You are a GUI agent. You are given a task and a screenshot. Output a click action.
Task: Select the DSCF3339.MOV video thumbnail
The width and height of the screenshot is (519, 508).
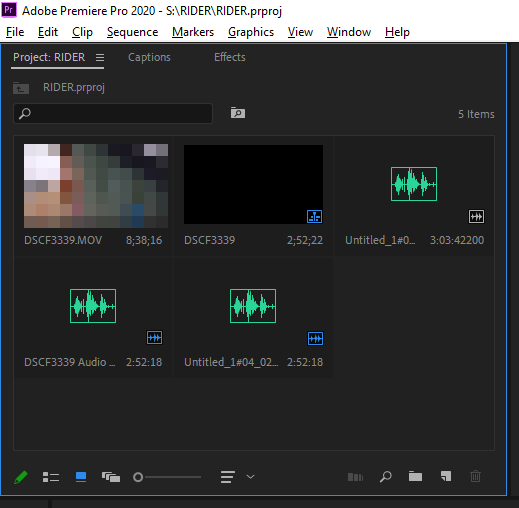96,186
